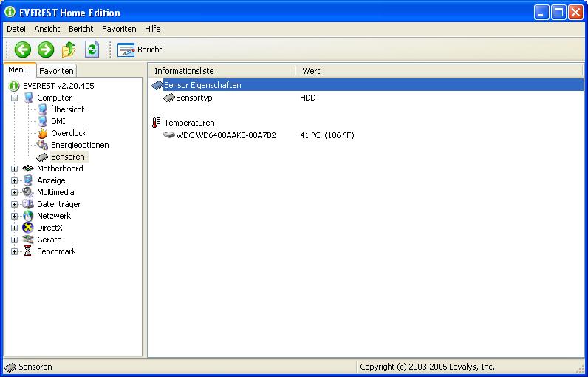Click the Temperaturen group heading text

[189, 123]
